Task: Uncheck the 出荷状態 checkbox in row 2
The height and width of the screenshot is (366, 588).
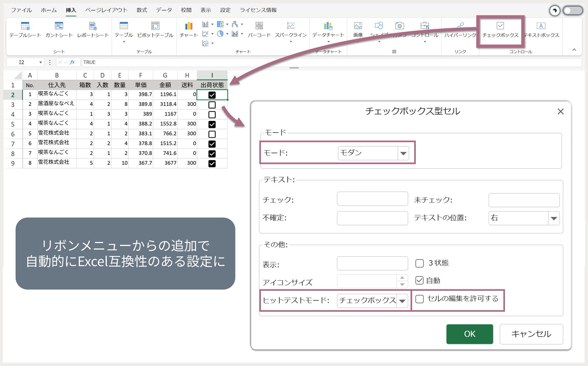Action: pos(212,95)
